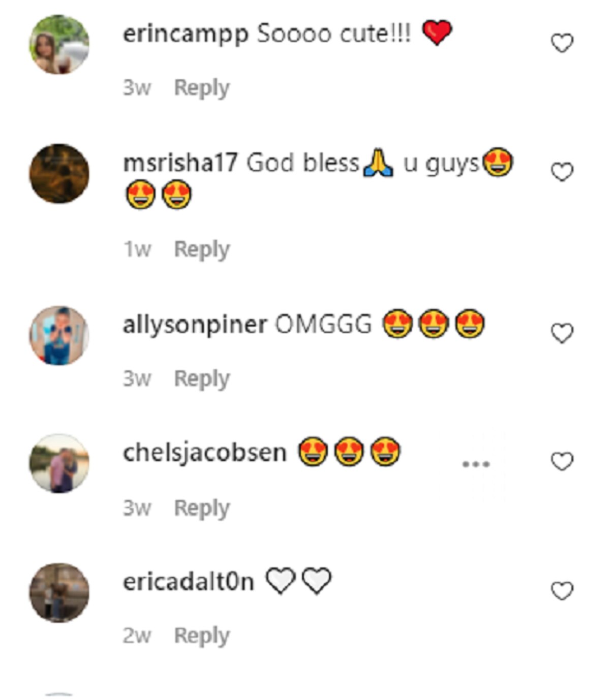
Task: Open erincampp's profile via username
Action: pos(186,35)
